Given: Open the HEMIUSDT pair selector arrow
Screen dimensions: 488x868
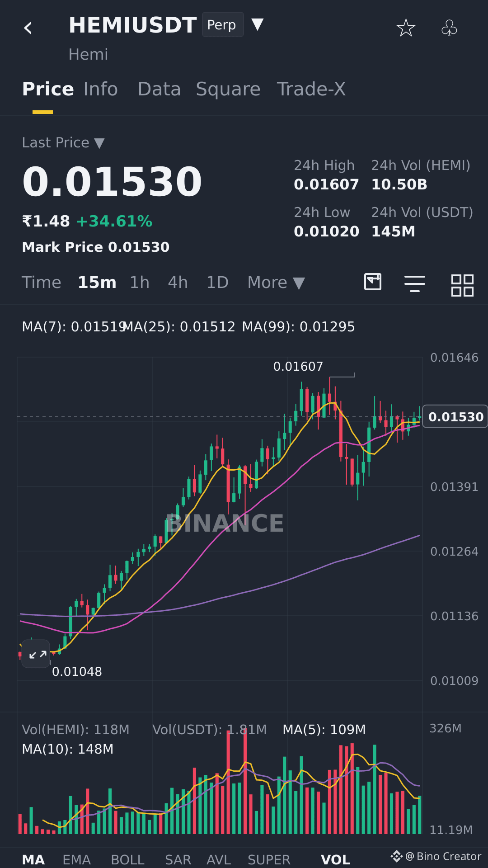Looking at the screenshot, I should tap(257, 24).
